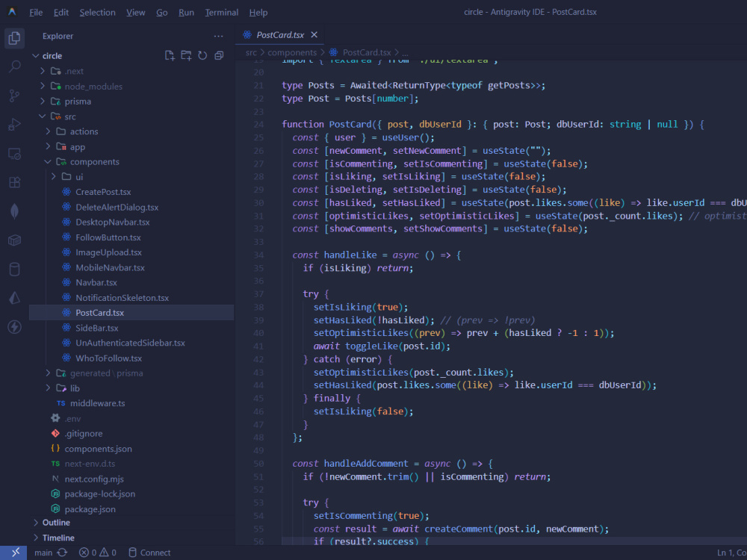Click the src breadcrumb segment

pyautogui.click(x=251, y=52)
